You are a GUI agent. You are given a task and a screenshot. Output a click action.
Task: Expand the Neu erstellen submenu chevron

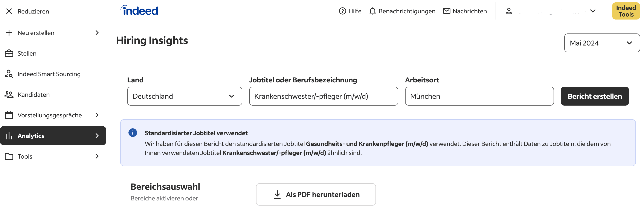(x=97, y=33)
